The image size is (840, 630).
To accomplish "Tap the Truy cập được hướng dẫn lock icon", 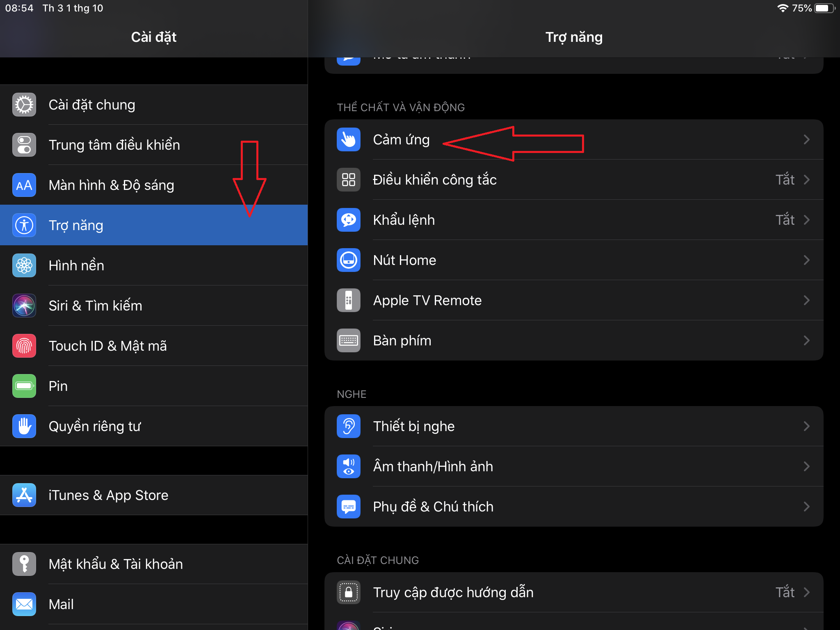I will tap(349, 592).
